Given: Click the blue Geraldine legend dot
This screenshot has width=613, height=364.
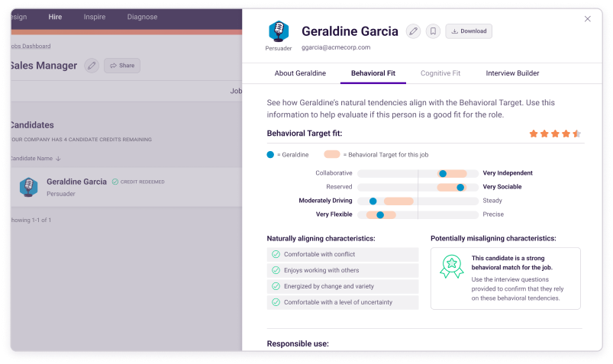Looking at the screenshot, I should 270,155.
